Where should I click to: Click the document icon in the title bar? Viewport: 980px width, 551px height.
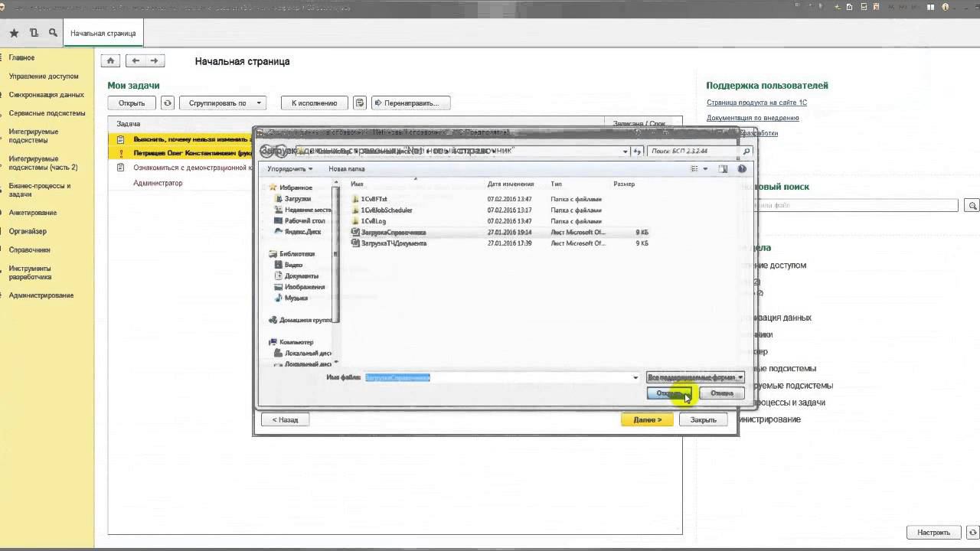(850, 7)
